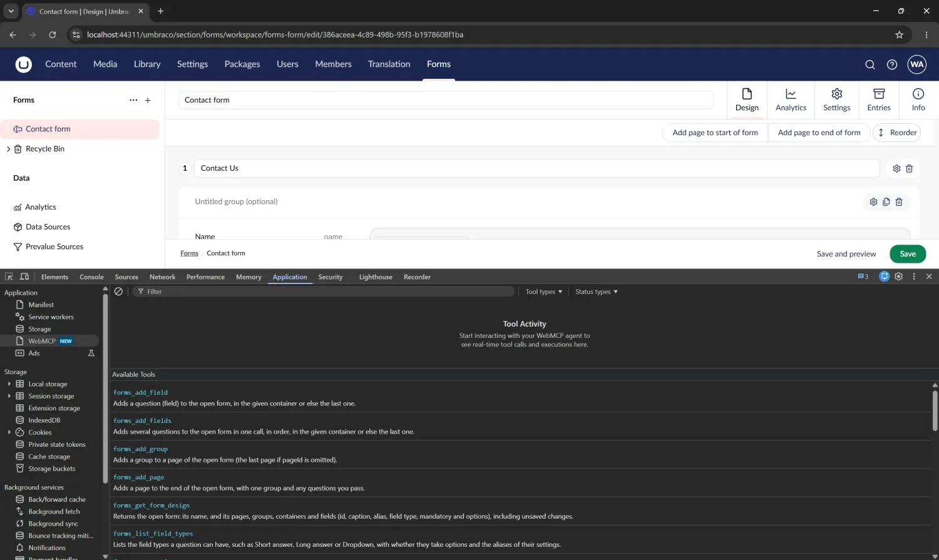Click the Reorder button

(896, 133)
